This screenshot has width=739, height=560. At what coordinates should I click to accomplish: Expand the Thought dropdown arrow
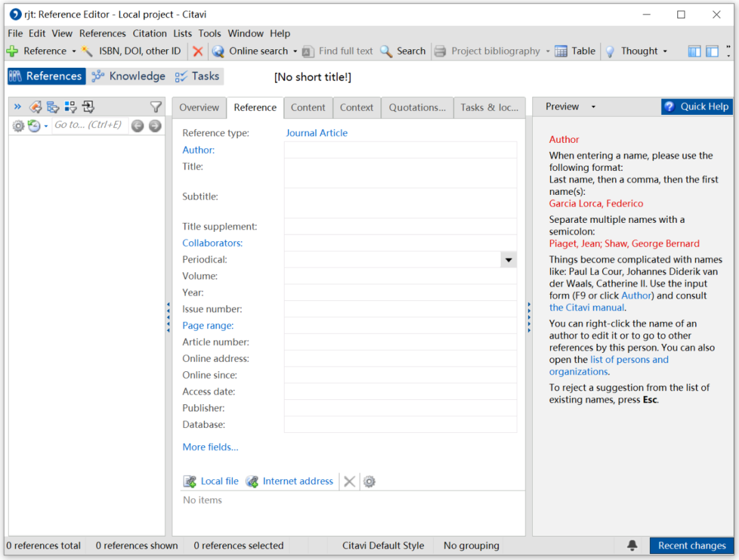pos(665,51)
